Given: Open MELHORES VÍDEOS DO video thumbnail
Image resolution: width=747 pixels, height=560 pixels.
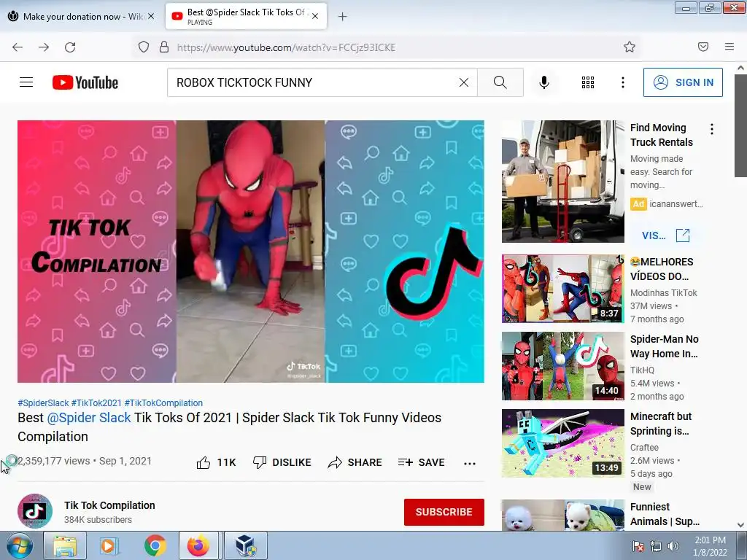Looking at the screenshot, I should [562, 289].
